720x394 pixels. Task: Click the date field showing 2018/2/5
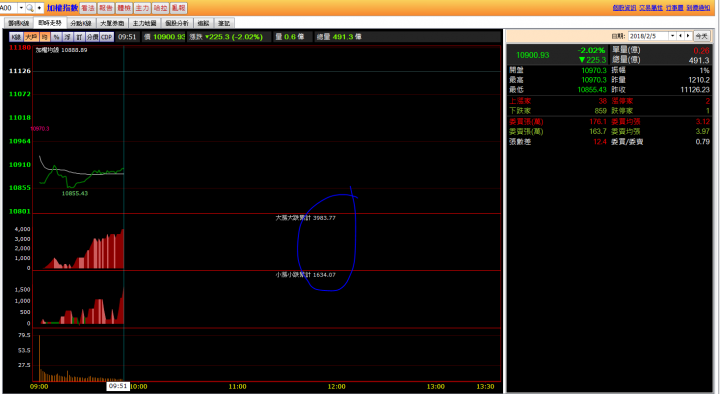[x=648, y=36]
